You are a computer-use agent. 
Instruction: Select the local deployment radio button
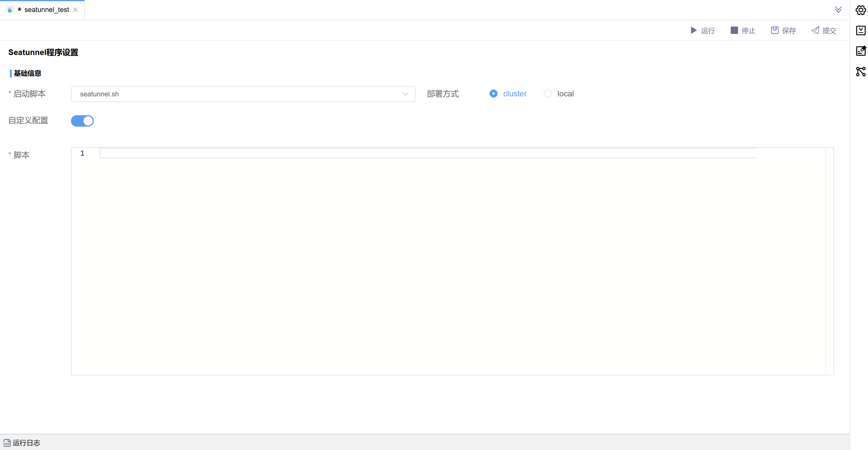pos(547,94)
